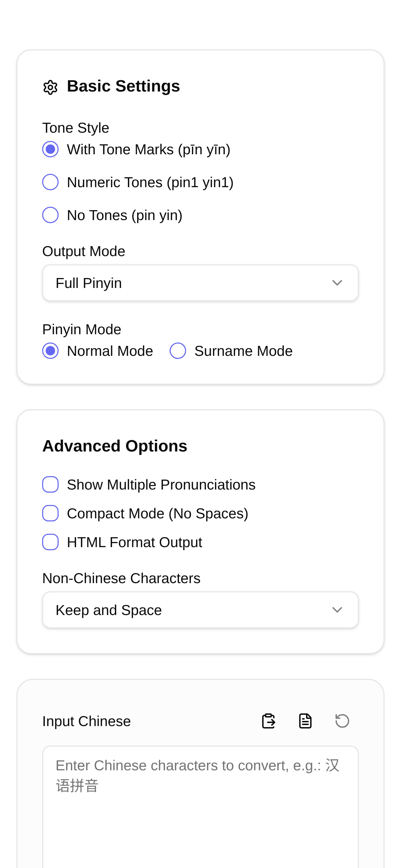Click the sample text document icon
401x868 pixels.
[305, 721]
